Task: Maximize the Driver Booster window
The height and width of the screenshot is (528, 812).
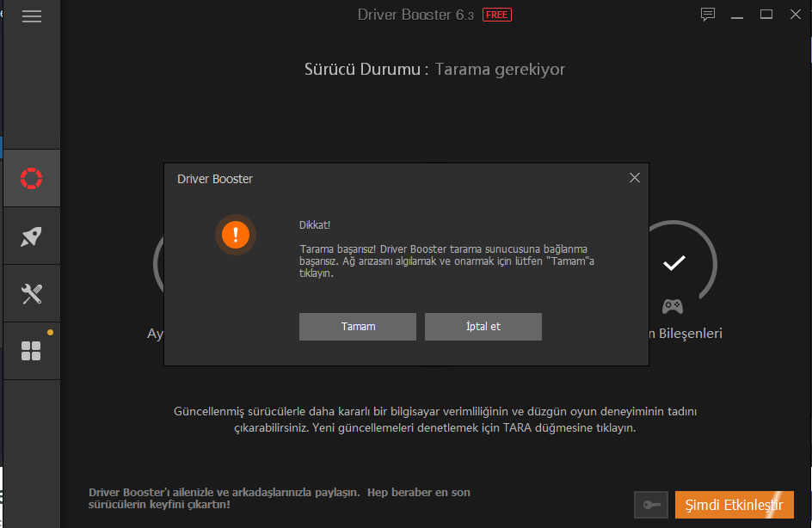Action: (766, 15)
